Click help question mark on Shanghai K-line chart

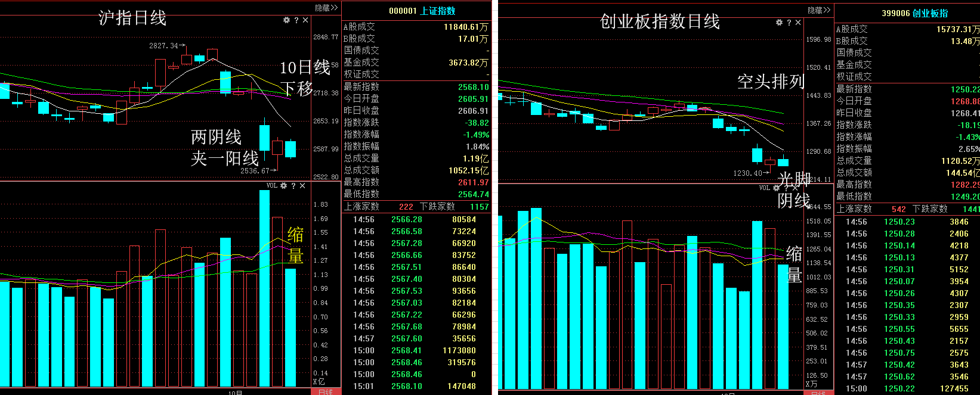296,20
